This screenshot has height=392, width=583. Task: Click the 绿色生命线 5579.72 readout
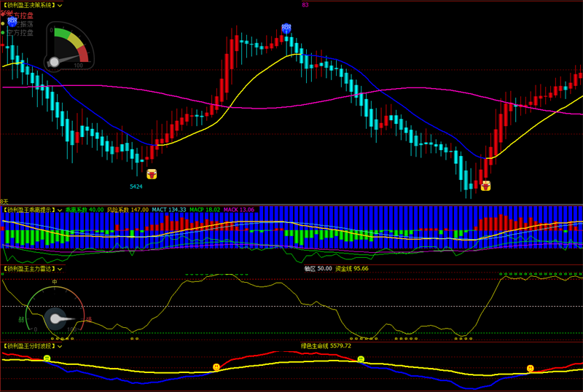[x=326, y=346]
